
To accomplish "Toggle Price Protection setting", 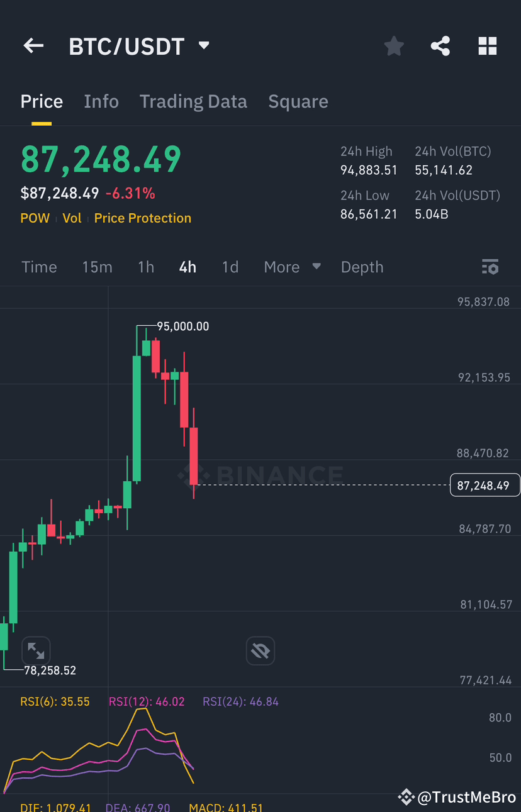I will (x=142, y=218).
